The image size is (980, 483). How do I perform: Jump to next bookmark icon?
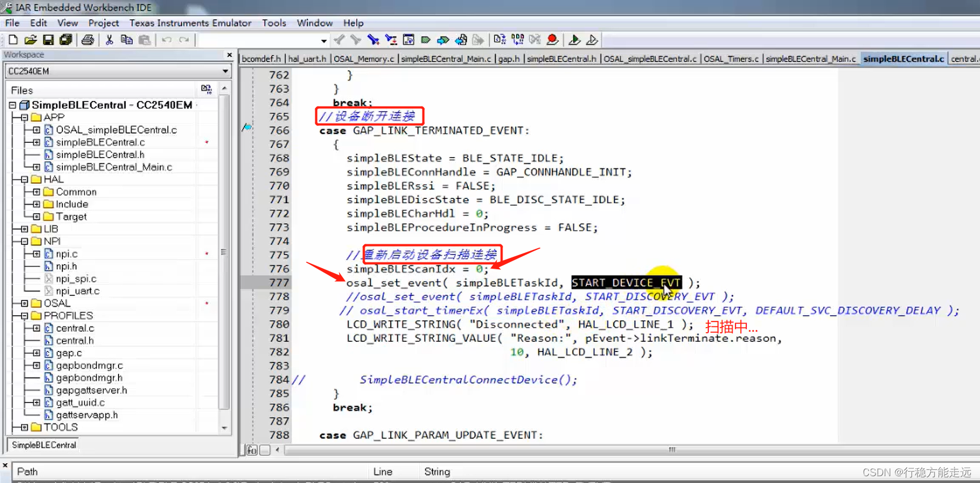[x=443, y=40]
